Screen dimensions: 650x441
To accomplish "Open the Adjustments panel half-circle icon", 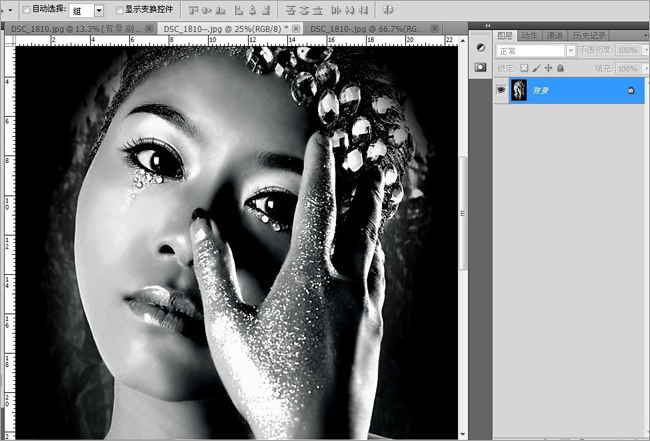I will pos(480,48).
